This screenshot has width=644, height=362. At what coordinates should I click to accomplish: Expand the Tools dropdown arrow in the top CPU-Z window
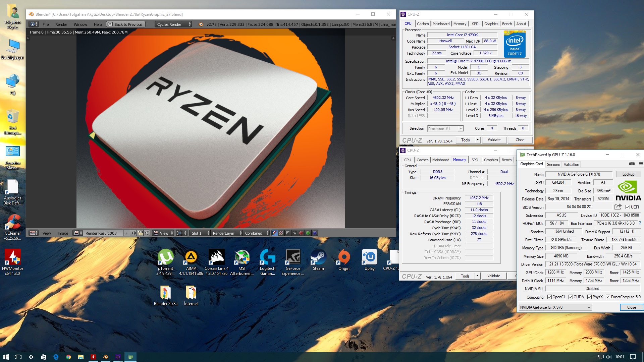click(x=478, y=140)
